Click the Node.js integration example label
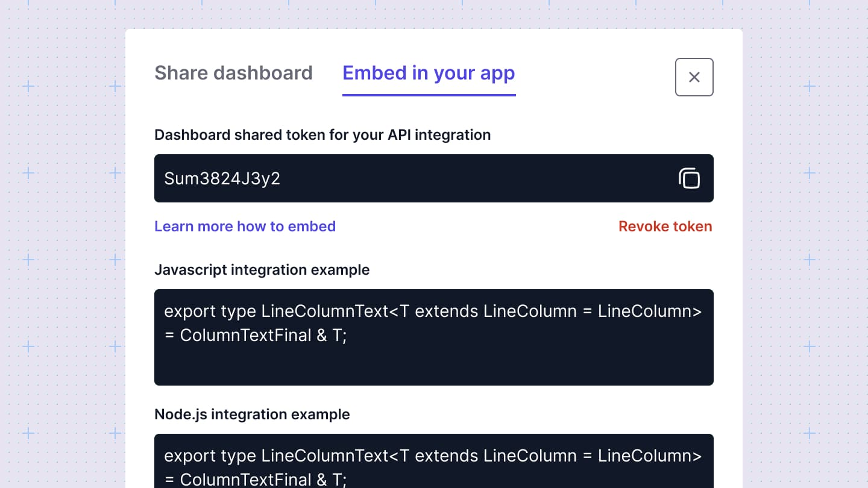Image resolution: width=868 pixels, height=488 pixels. click(252, 414)
